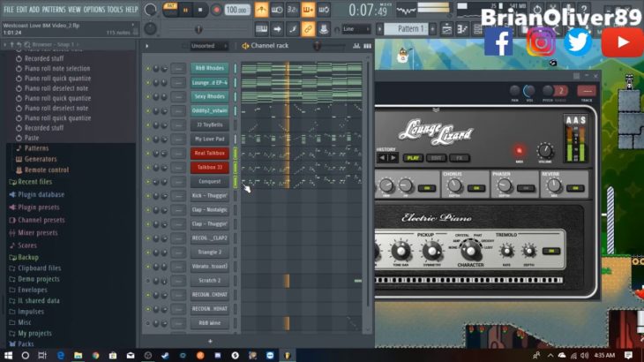Mute the My Love Pad channel LED
The height and width of the screenshot is (362, 644).
[x=148, y=140]
